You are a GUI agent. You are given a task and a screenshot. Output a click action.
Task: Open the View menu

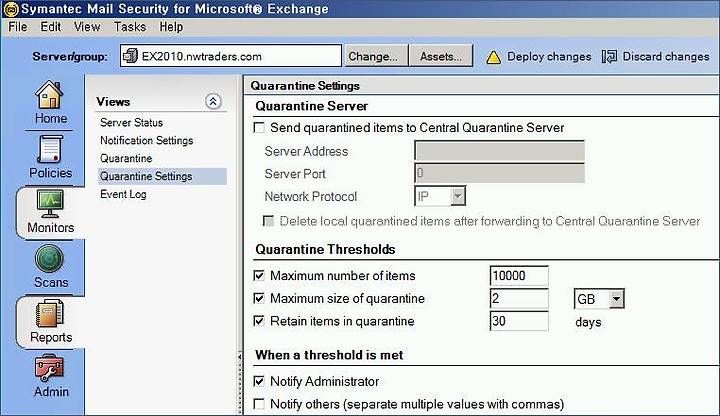87,27
